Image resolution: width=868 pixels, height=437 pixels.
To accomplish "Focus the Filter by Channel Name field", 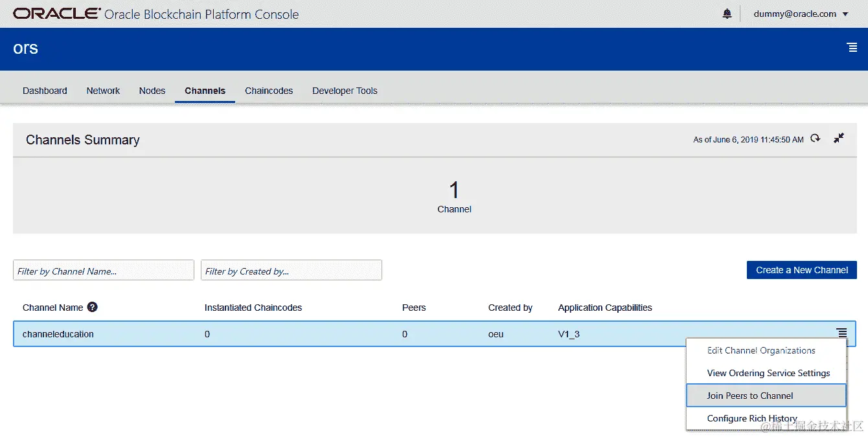I will pos(104,271).
